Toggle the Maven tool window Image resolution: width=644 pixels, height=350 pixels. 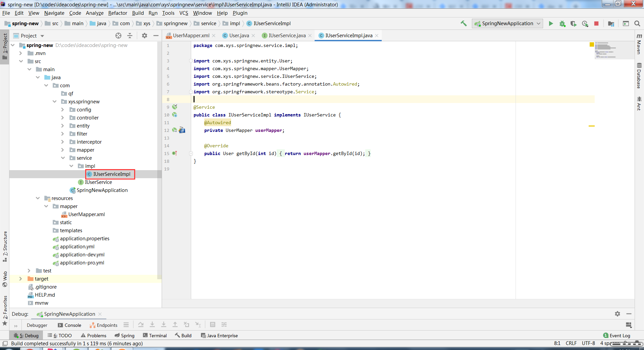639,44
